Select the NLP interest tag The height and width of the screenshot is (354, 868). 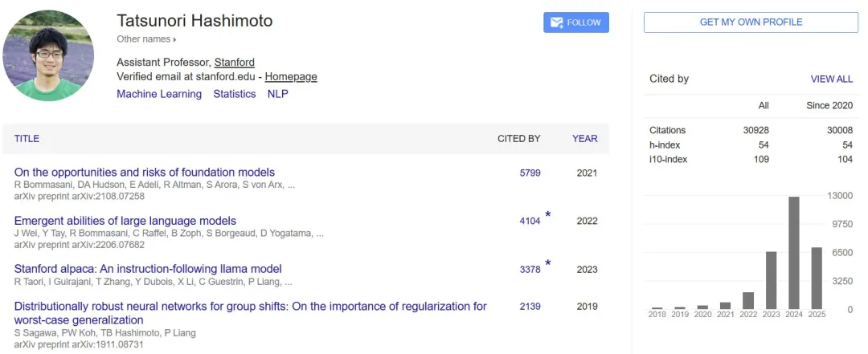pyautogui.click(x=278, y=94)
